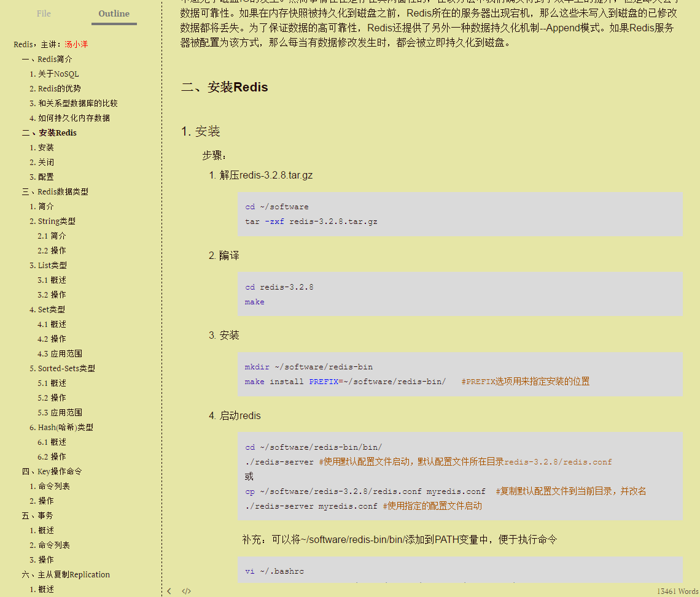Viewport: 700px width, 597px height.
Task: Open 6. Hash(哈希)类型 section
Action: [x=63, y=427]
